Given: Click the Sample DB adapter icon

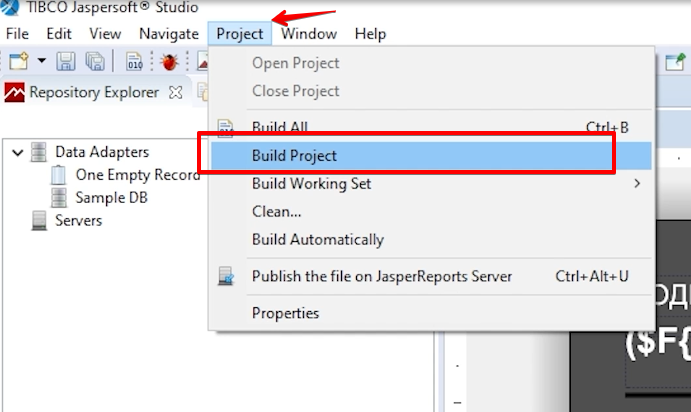Looking at the screenshot, I should pos(59,198).
